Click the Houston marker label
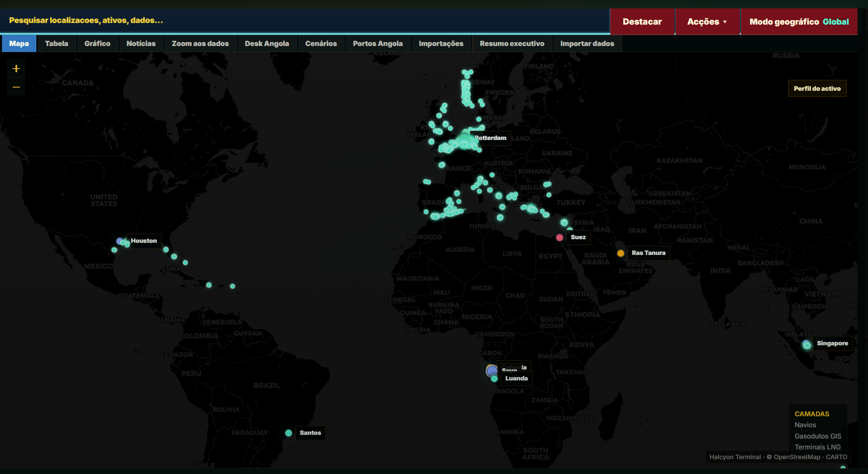The image size is (868, 474). [x=144, y=241]
